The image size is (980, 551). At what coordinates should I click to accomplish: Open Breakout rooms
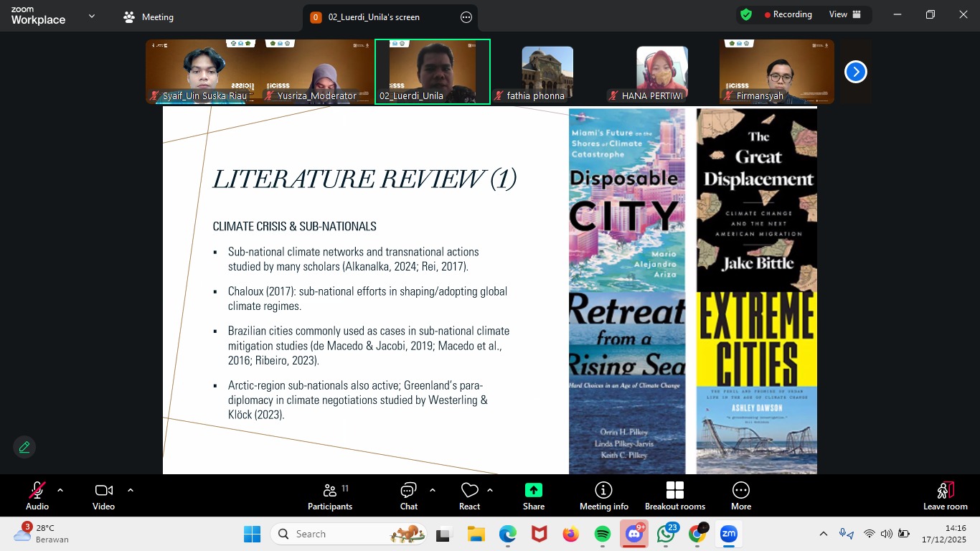click(x=675, y=496)
